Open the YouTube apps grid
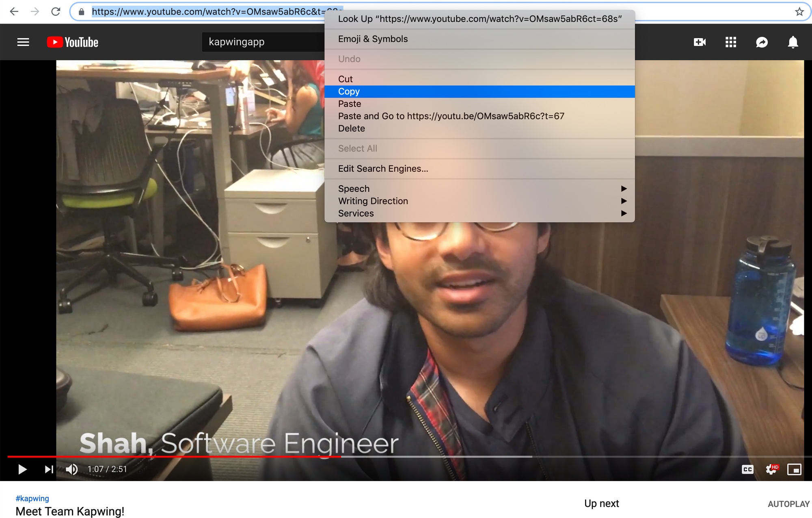The width and height of the screenshot is (812, 518). click(730, 42)
